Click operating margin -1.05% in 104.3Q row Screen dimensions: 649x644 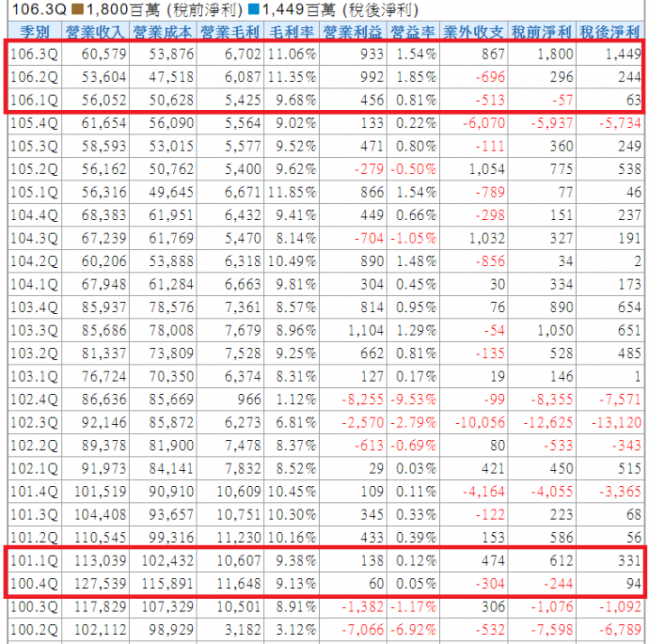tap(414, 238)
